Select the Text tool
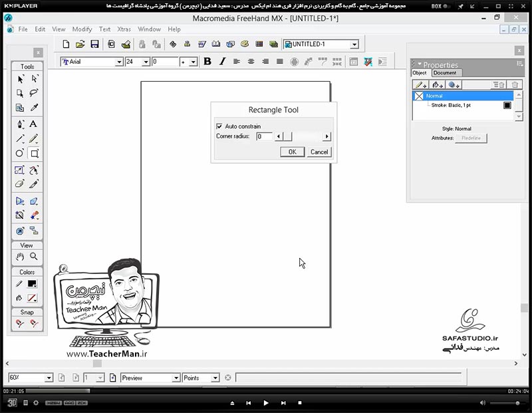Image resolution: width=532 pixels, height=413 pixels. pos(33,124)
